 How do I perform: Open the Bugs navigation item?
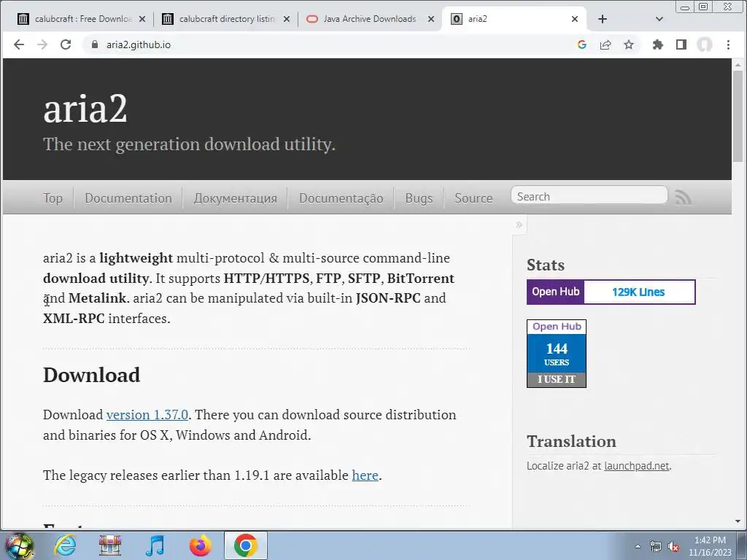pyautogui.click(x=419, y=198)
